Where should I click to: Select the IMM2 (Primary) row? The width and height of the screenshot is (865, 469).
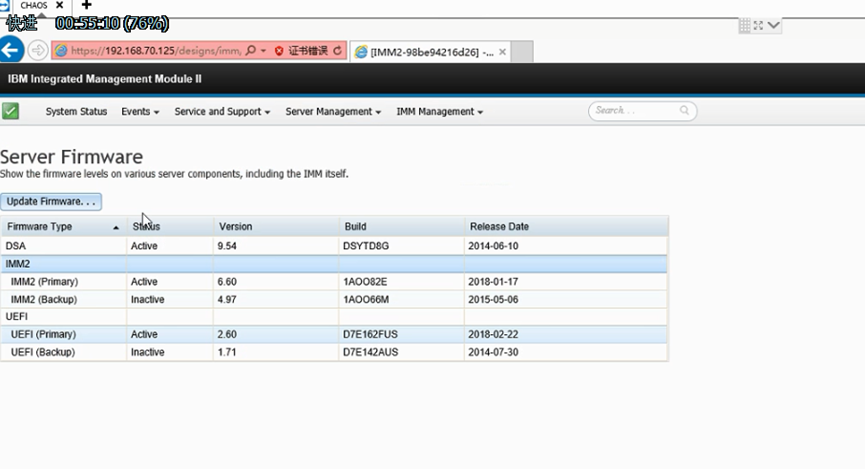pyautogui.click(x=334, y=281)
